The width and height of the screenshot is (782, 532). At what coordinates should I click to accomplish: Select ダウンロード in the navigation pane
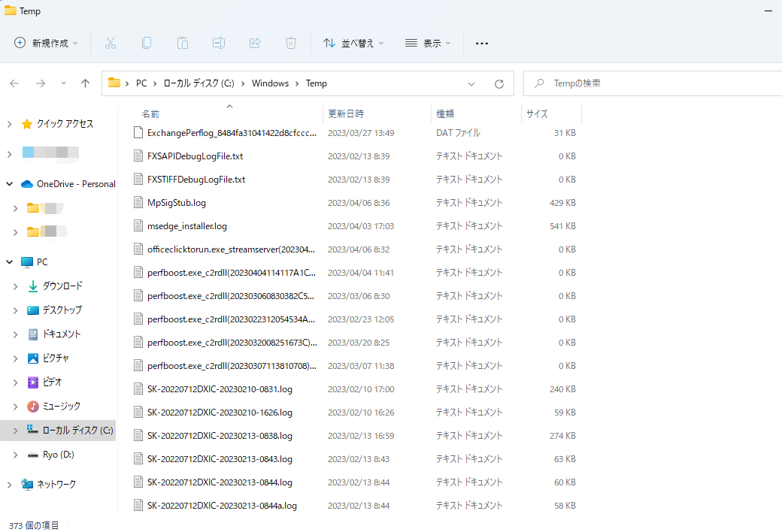[62, 286]
